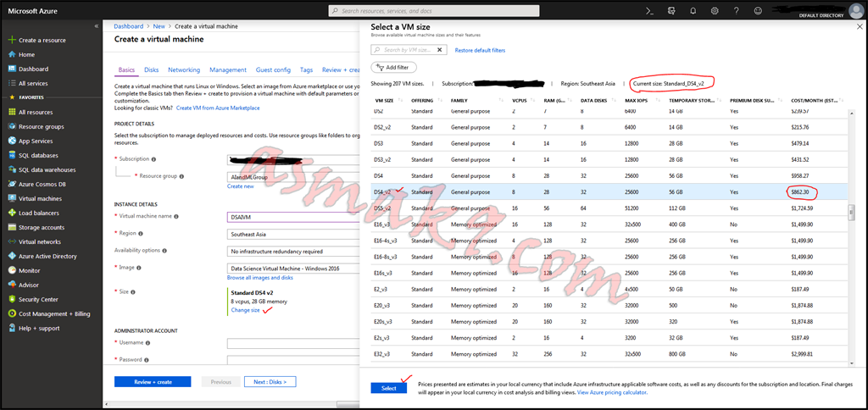868x410 pixels.
Task: Open All services list
Action: [x=33, y=84]
